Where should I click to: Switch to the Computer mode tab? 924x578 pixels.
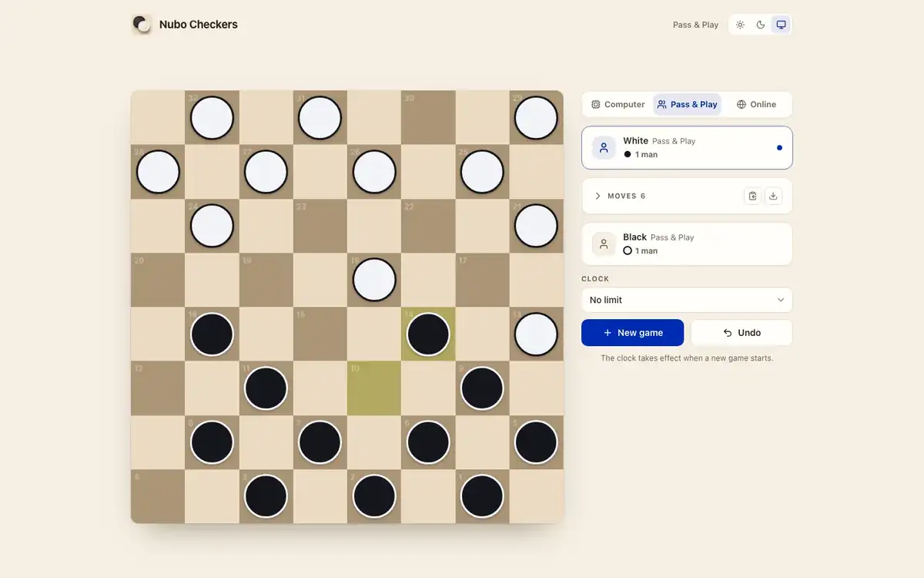618,105
